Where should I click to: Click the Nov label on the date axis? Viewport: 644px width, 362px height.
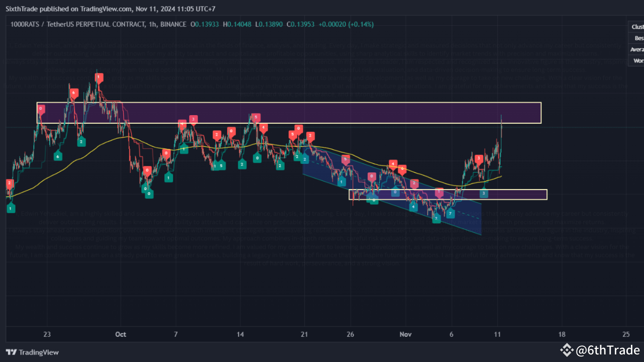pos(405,334)
